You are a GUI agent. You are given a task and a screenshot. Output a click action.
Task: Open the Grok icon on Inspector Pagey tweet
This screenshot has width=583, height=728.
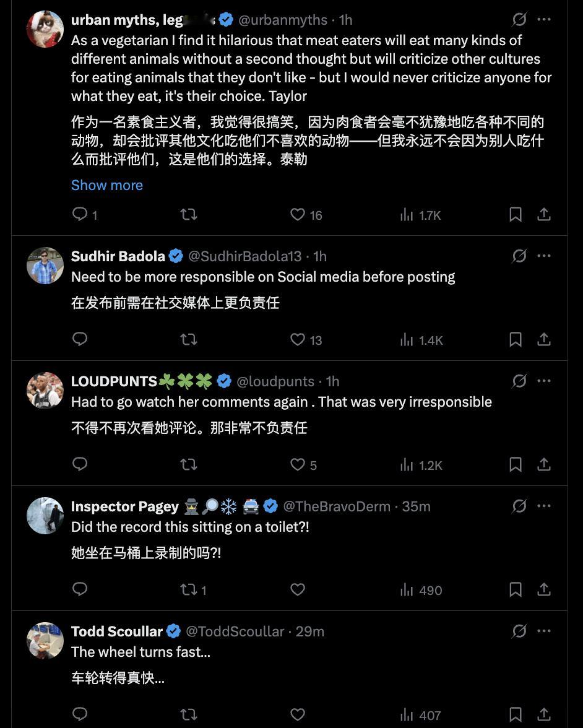click(x=519, y=506)
